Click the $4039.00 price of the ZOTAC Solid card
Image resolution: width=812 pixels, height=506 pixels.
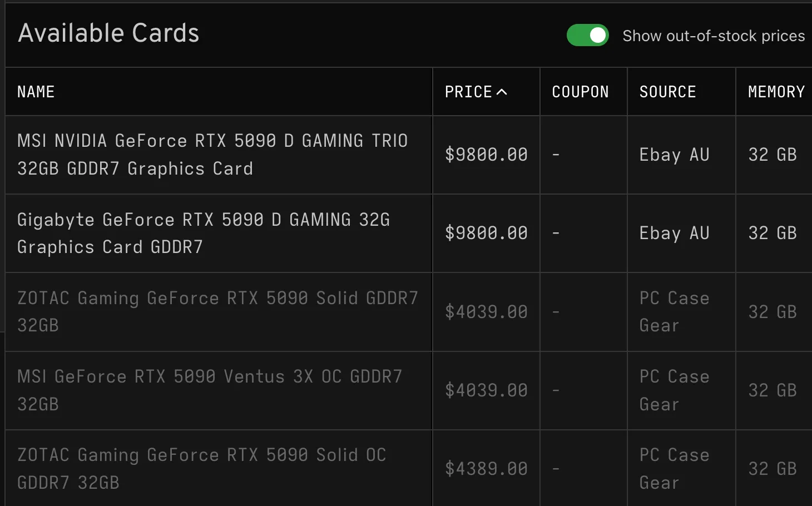(x=486, y=311)
